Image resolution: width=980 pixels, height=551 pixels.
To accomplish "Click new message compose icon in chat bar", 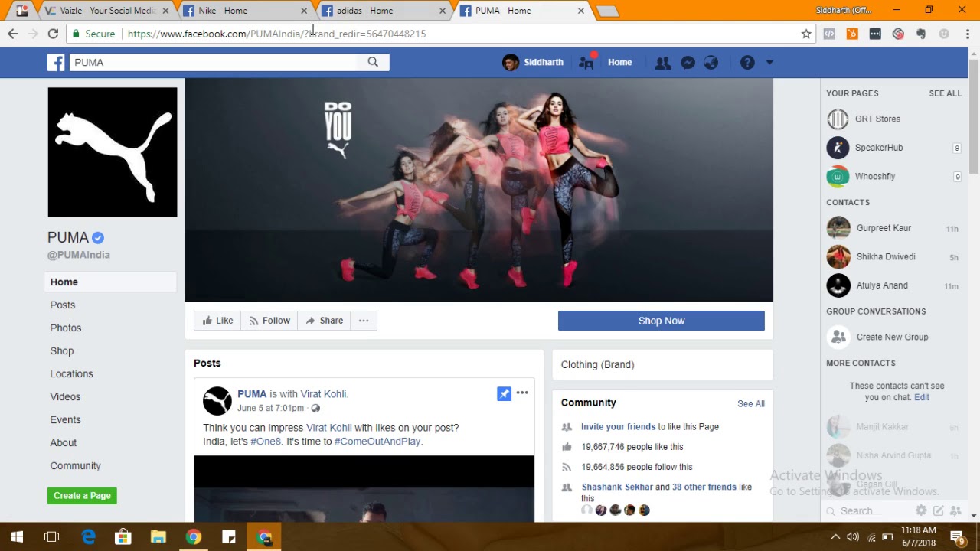I will tap(938, 510).
